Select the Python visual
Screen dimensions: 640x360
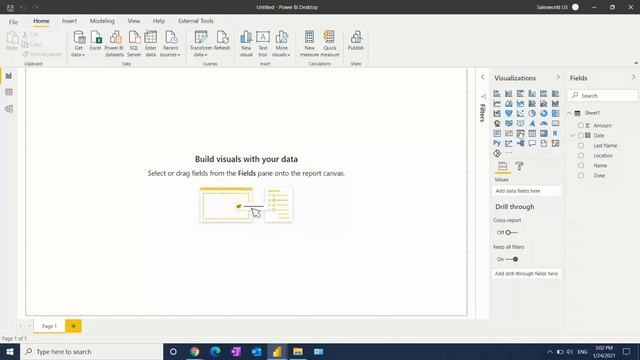click(x=497, y=143)
